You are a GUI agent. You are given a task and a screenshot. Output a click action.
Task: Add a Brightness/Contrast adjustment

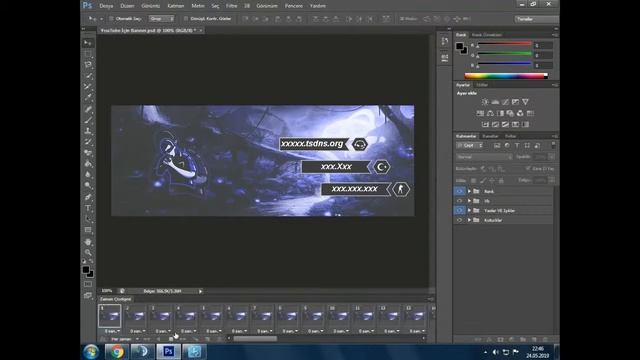[485, 102]
